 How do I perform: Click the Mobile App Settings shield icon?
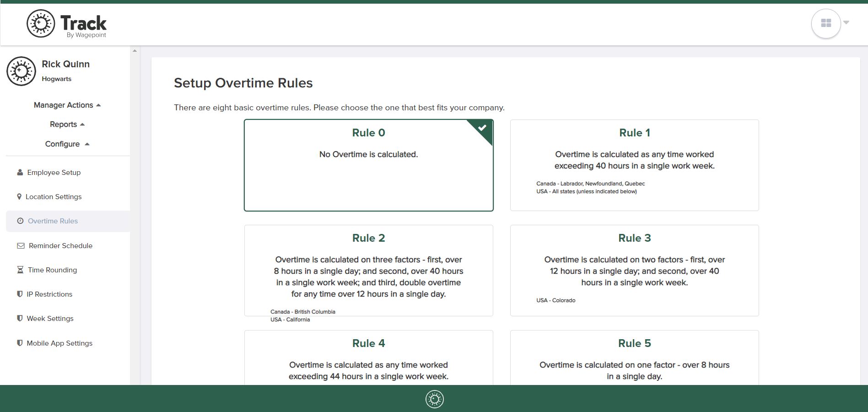click(x=20, y=343)
